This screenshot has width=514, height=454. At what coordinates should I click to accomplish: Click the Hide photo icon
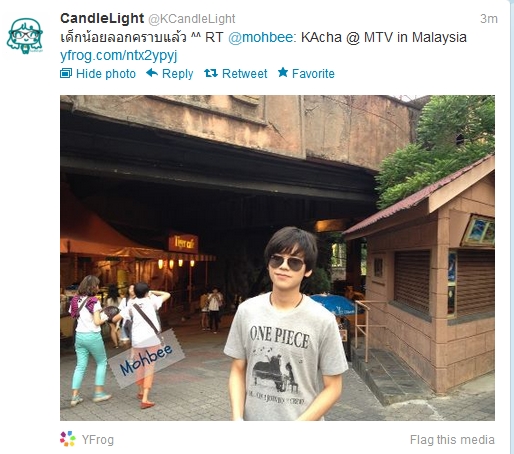click(x=66, y=73)
